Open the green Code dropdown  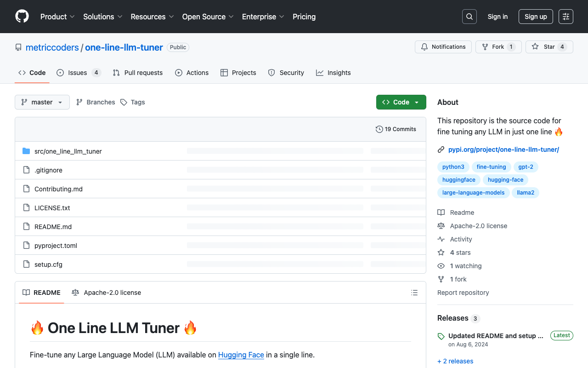[401, 102]
